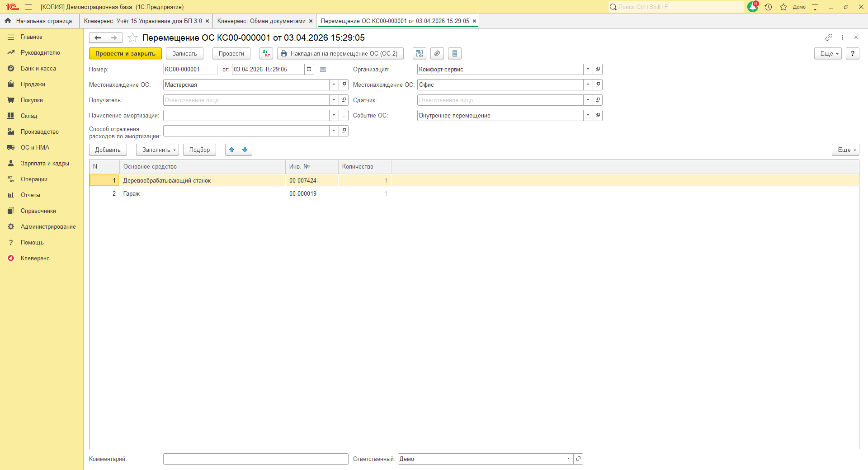868x470 pixels.
Task: Open Клеверенс sidebar section
Action: point(35,258)
